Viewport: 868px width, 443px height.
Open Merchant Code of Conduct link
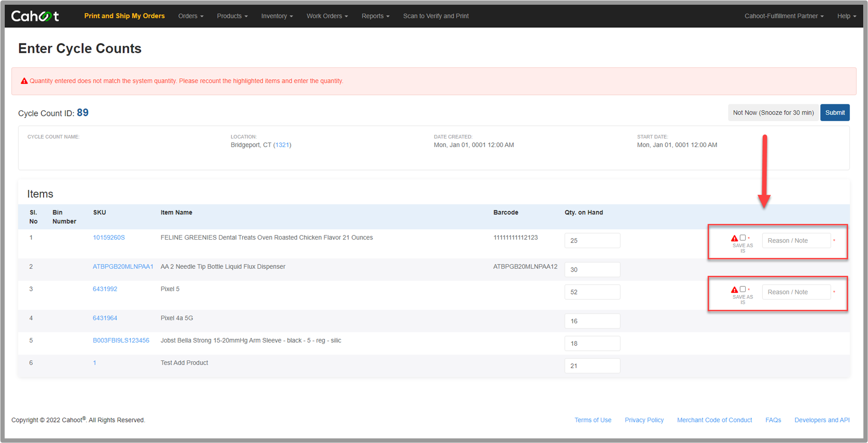714,420
